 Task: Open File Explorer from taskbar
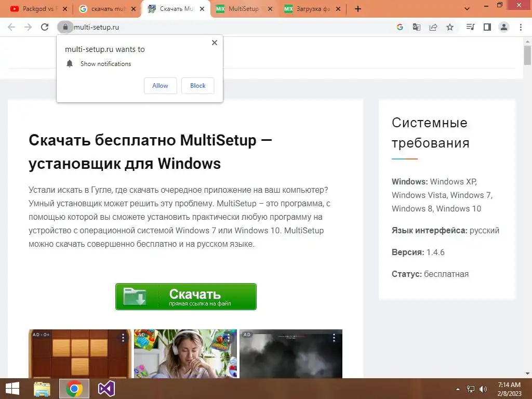[42, 389]
